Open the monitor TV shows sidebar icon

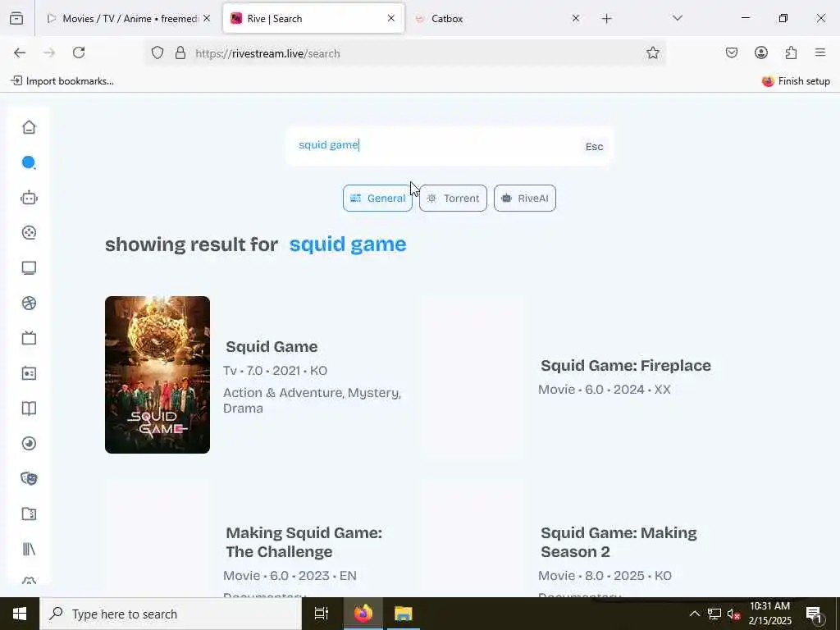point(29,268)
